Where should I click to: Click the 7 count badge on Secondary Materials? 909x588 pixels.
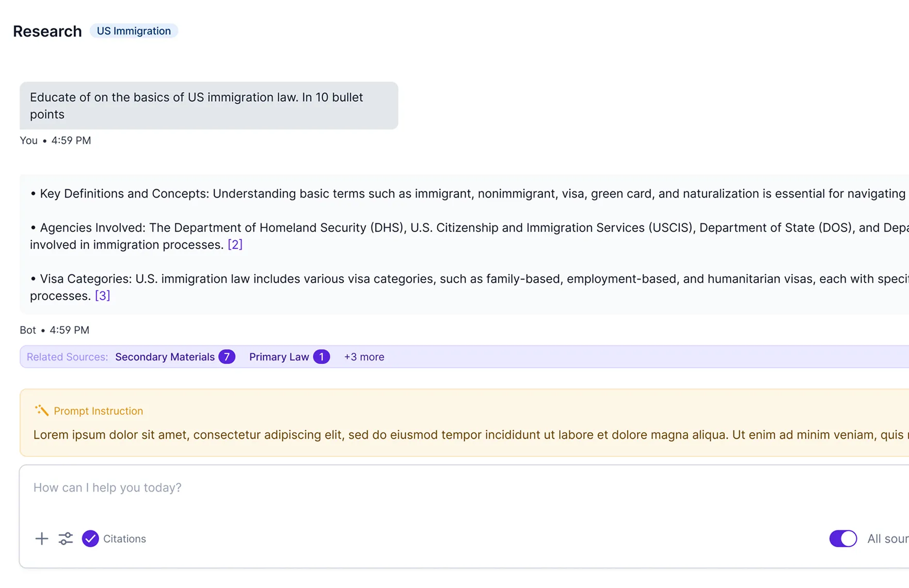coord(227,356)
